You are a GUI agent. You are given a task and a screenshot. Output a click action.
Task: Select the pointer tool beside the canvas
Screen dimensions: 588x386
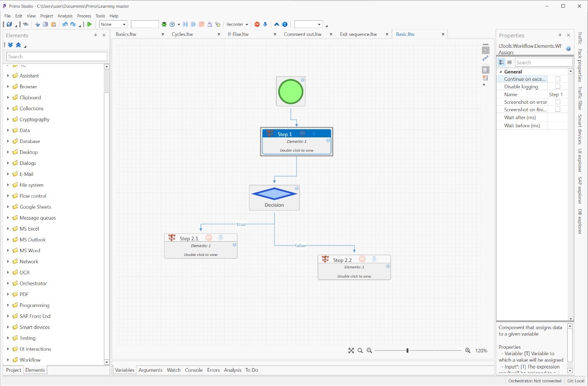[x=486, y=50]
